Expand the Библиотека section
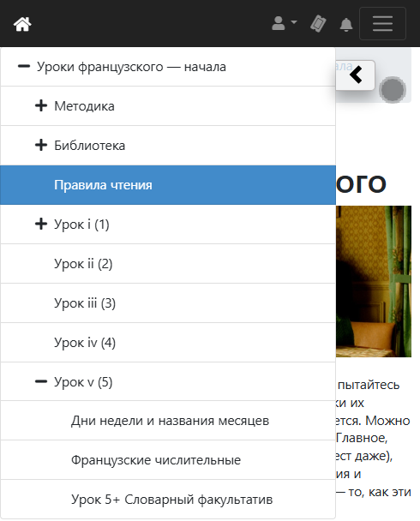The width and height of the screenshot is (420, 521). pos(41,145)
